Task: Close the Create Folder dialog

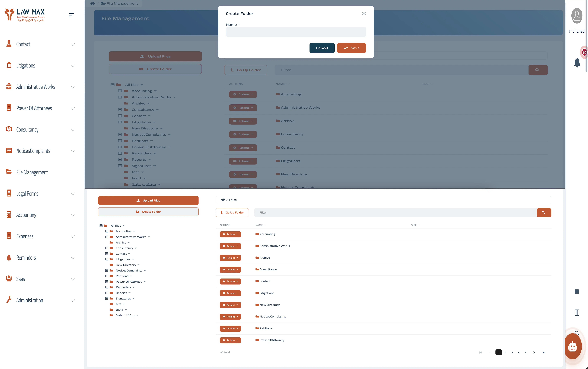Action: tap(364, 14)
